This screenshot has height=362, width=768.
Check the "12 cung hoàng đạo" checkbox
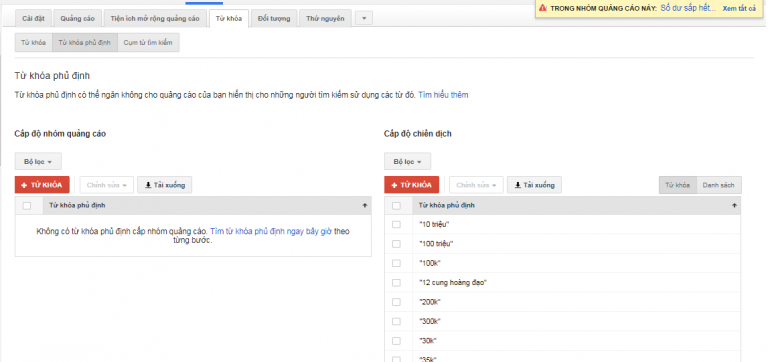(x=396, y=283)
